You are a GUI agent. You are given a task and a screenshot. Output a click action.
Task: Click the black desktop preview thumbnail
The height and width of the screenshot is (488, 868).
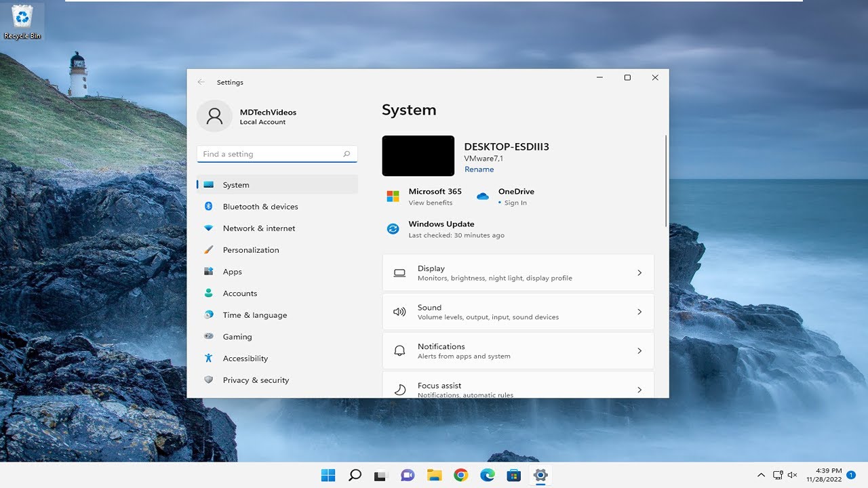coord(418,156)
